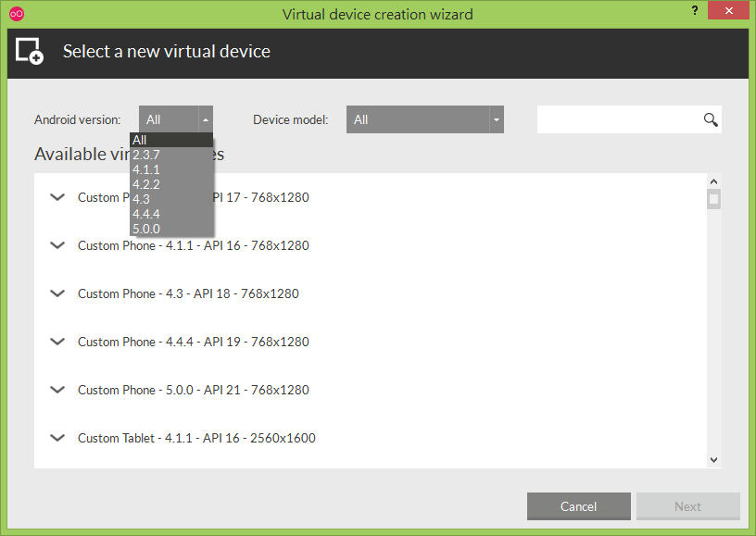Collapse the Android version dropdown arrow
Viewport: 756px width, 536px height.
[206, 119]
